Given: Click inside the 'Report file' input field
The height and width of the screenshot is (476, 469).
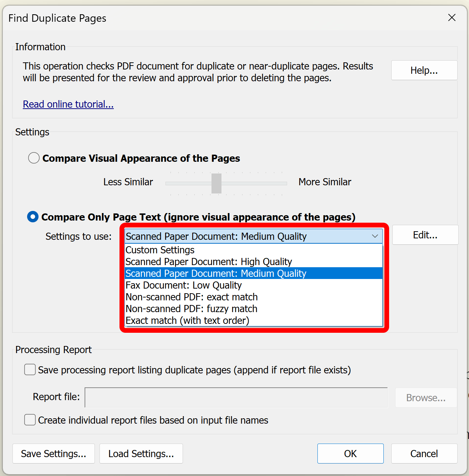Looking at the screenshot, I should 236,397.
